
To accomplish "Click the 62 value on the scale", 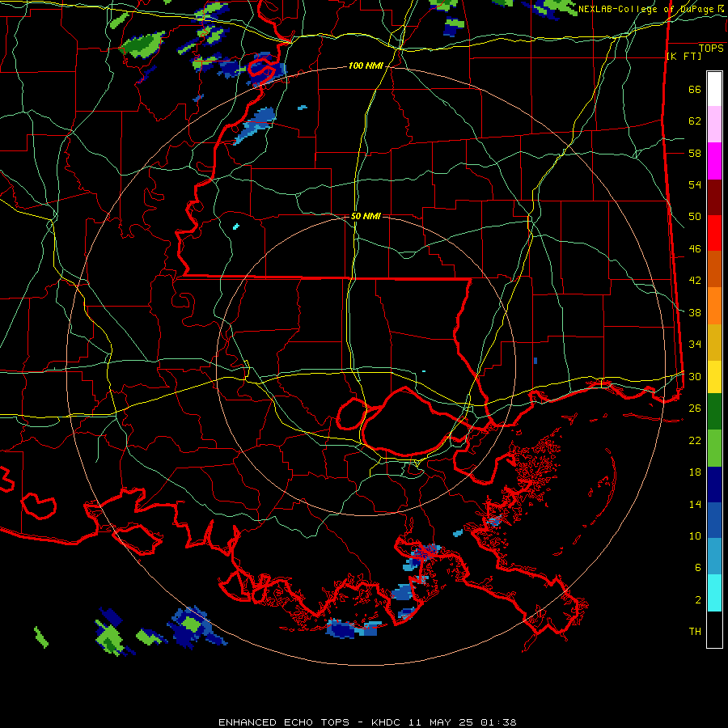I will coord(695,121).
